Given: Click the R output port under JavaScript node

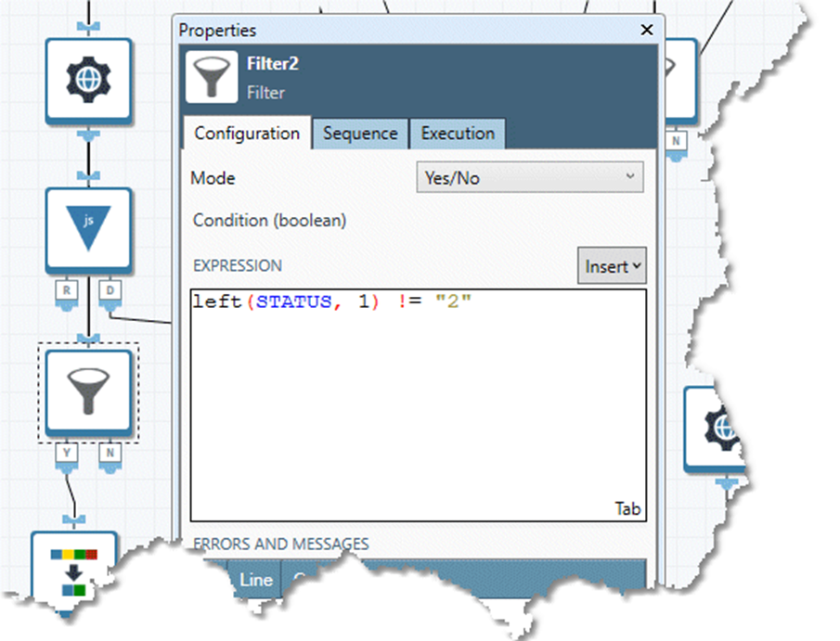Looking at the screenshot, I should 67,290.
